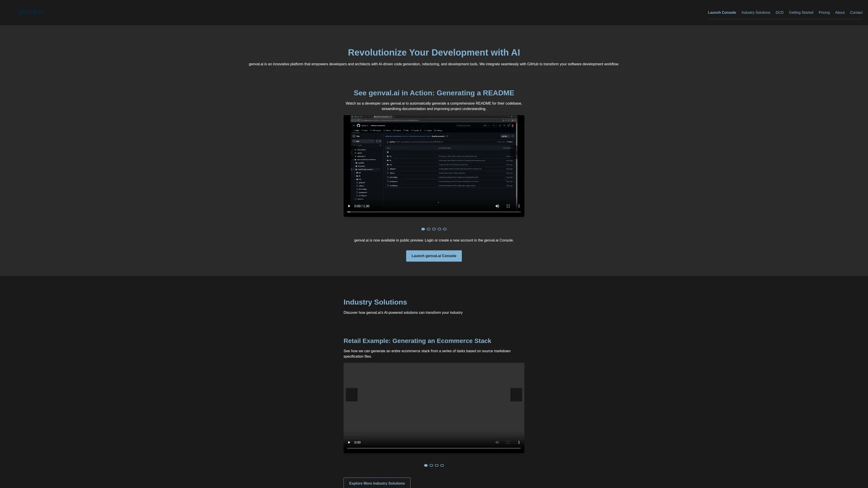The image size is (868, 488).
Task: Select the second dot of the README carousel
Action: (x=429, y=229)
